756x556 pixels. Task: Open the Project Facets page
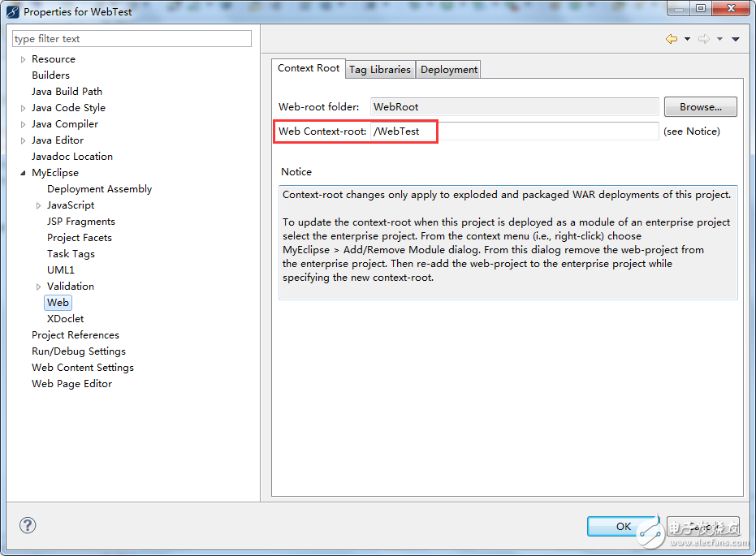(x=80, y=238)
